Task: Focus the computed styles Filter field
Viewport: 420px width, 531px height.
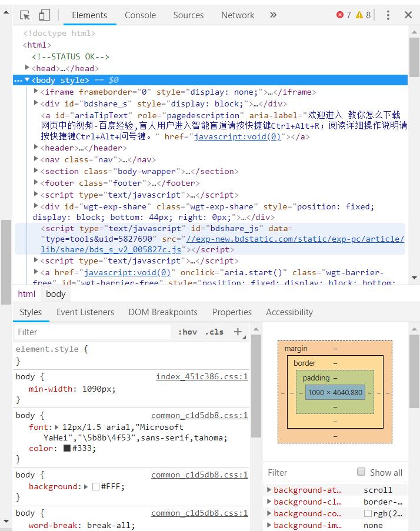Action: [x=308, y=472]
